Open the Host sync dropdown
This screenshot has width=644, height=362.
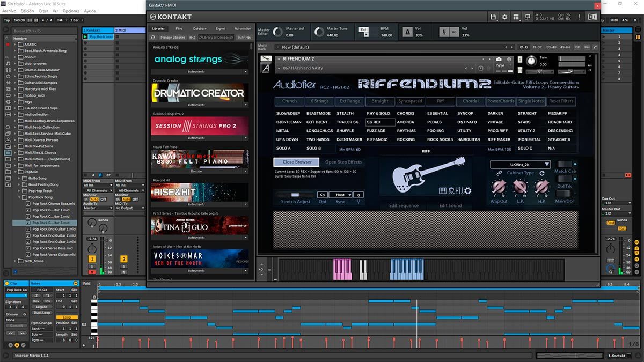click(x=341, y=195)
